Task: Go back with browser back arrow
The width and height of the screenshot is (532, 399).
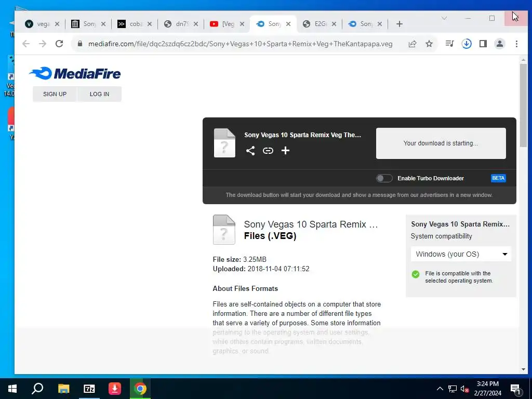Action: click(26, 44)
